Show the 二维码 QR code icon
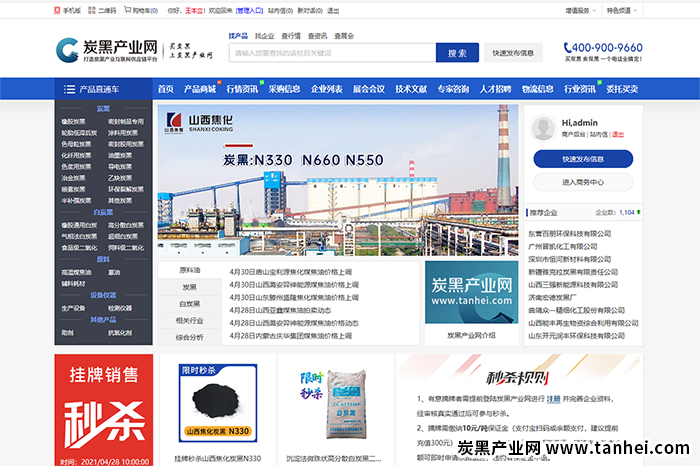The width and height of the screenshot is (700, 466). tap(92, 10)
